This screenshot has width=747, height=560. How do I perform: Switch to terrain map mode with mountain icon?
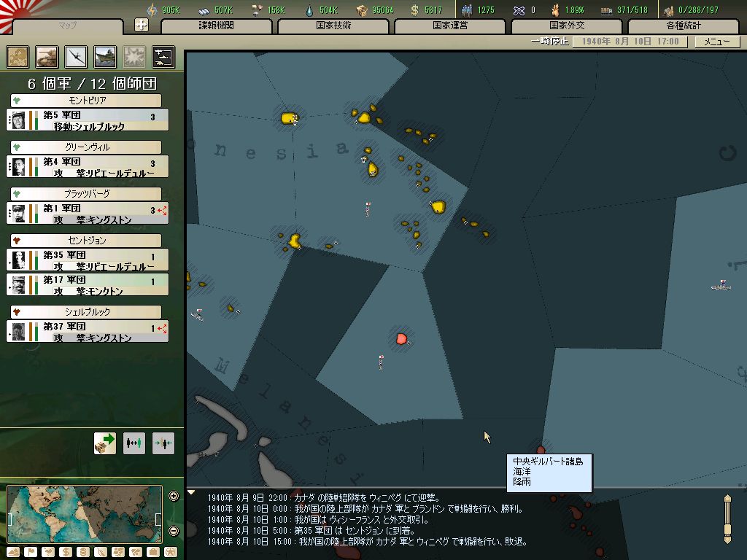[x=13, y=553]
